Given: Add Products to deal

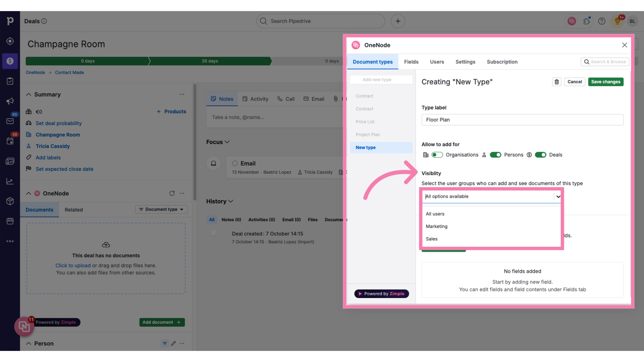Looking at the screenshot, I should 171,112.
